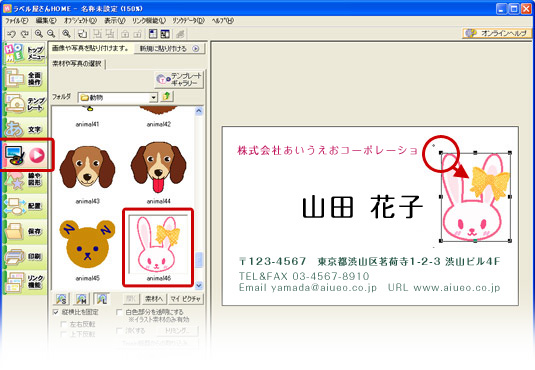
Task: Switch thumbnails to medium (M) size
Action: click(81, 299)
